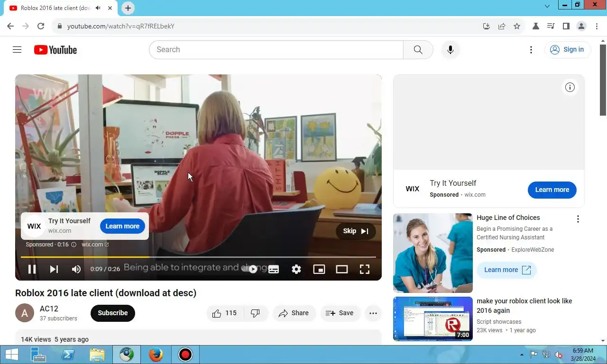Reload the page

point(41,26)
